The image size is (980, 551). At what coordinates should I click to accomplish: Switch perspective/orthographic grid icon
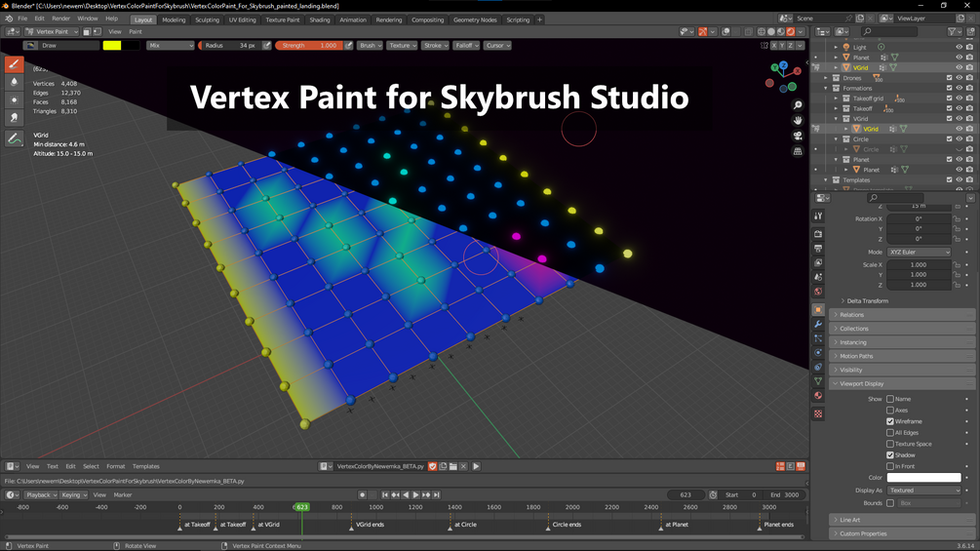tap(798, 151)
